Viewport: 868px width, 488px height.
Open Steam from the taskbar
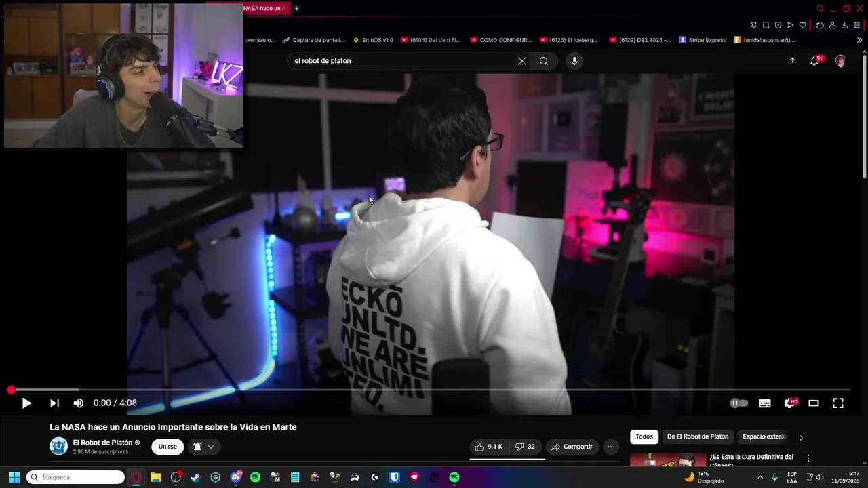pos(195,477)
